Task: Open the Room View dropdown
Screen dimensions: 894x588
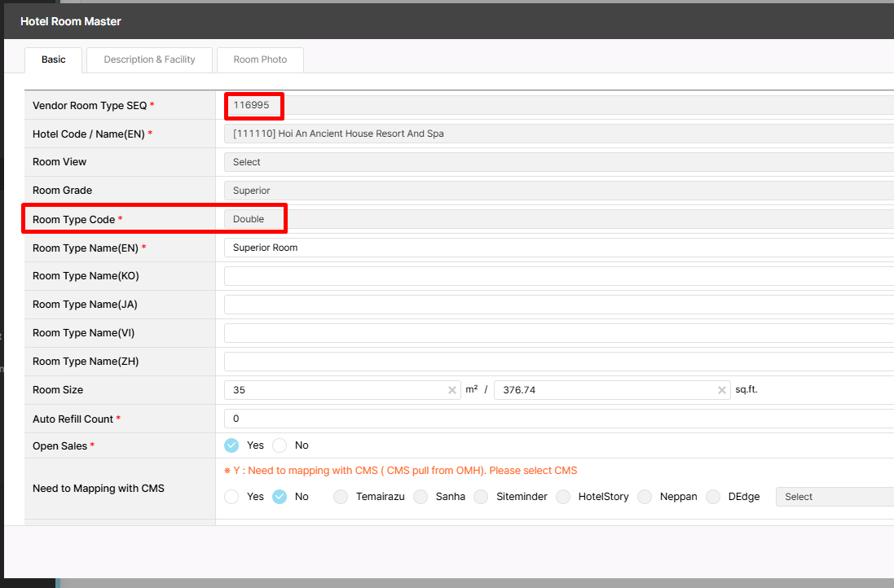Action: 558,162
